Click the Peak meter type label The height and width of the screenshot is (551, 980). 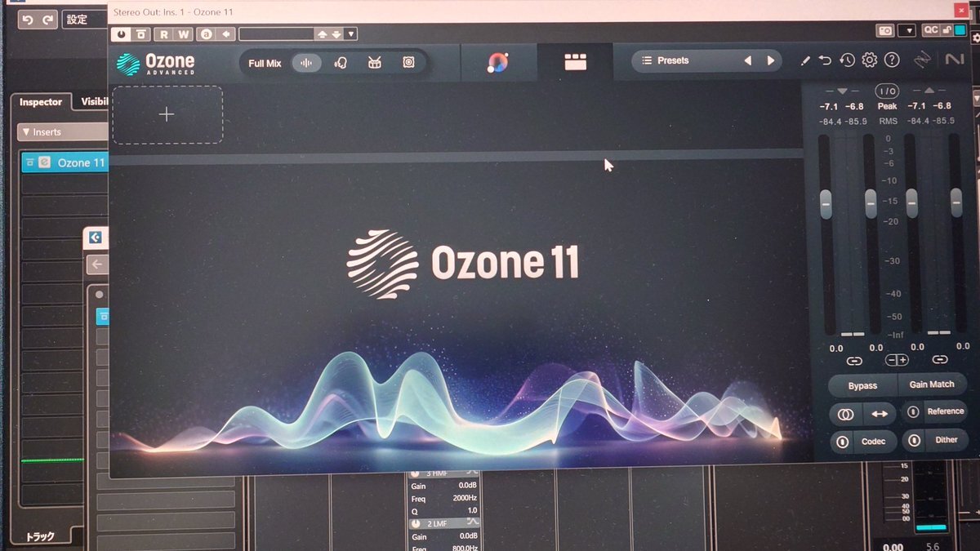(x=887, y=106)
